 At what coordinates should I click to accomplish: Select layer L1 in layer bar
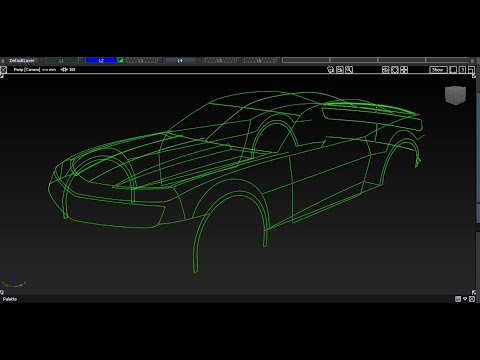[61, 60]
